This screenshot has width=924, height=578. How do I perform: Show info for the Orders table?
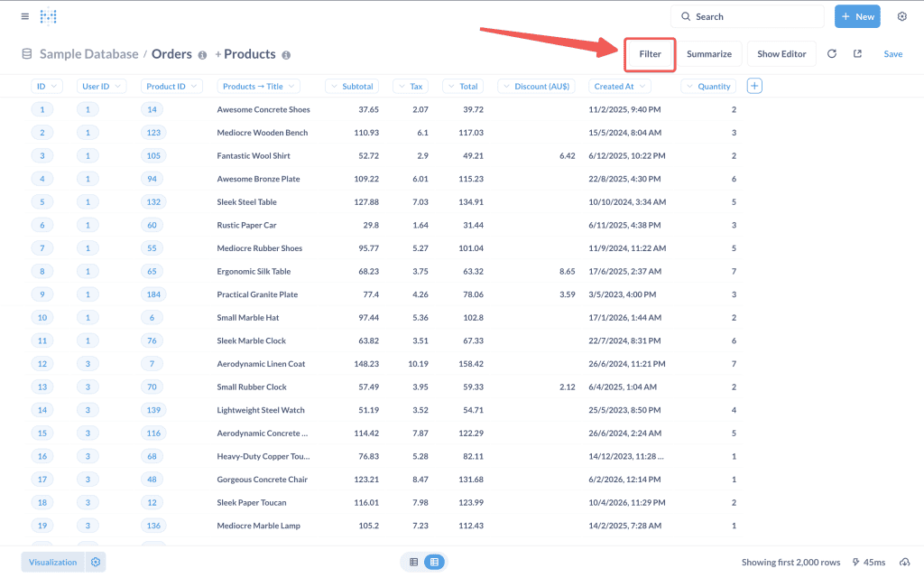202,55
